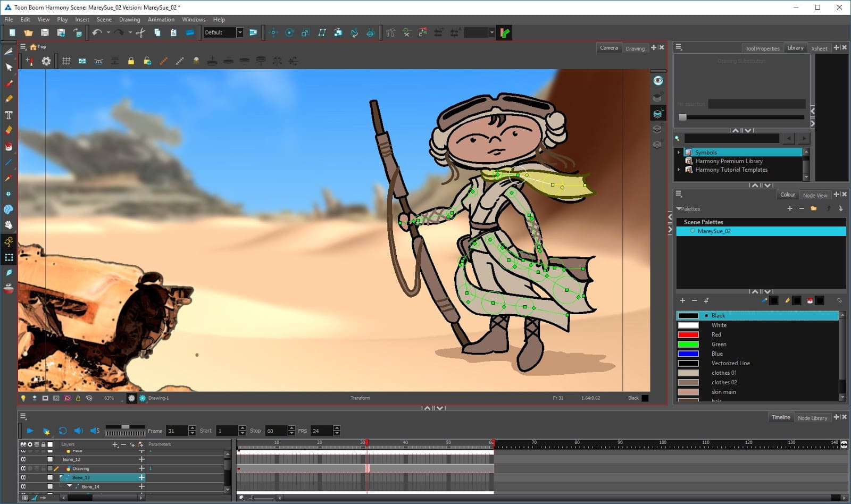Toggle the lock icon in camera status bar
This screenshot has height=504, width=851.
78,398
